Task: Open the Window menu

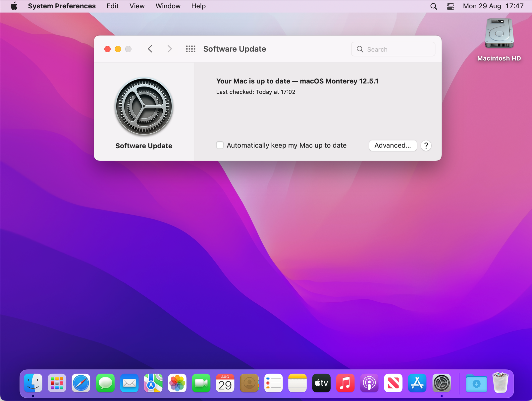Action: click(168, 6)
